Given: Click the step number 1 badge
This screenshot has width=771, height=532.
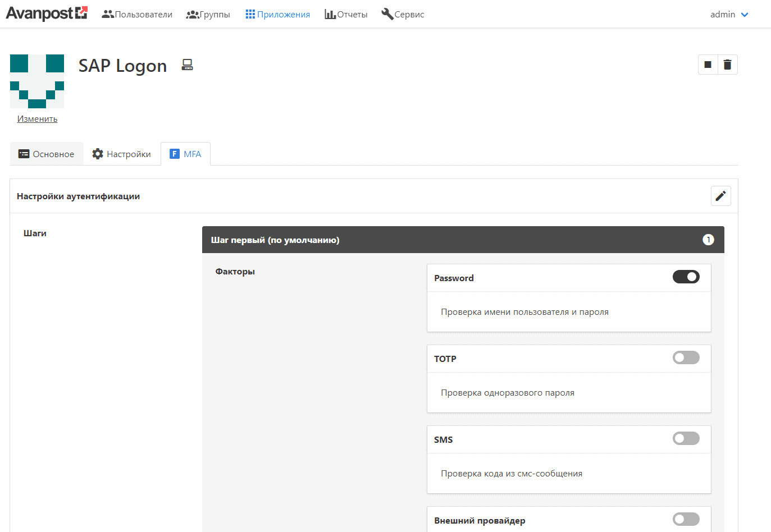Looking at the screenshot, I should tap(708, 240).
